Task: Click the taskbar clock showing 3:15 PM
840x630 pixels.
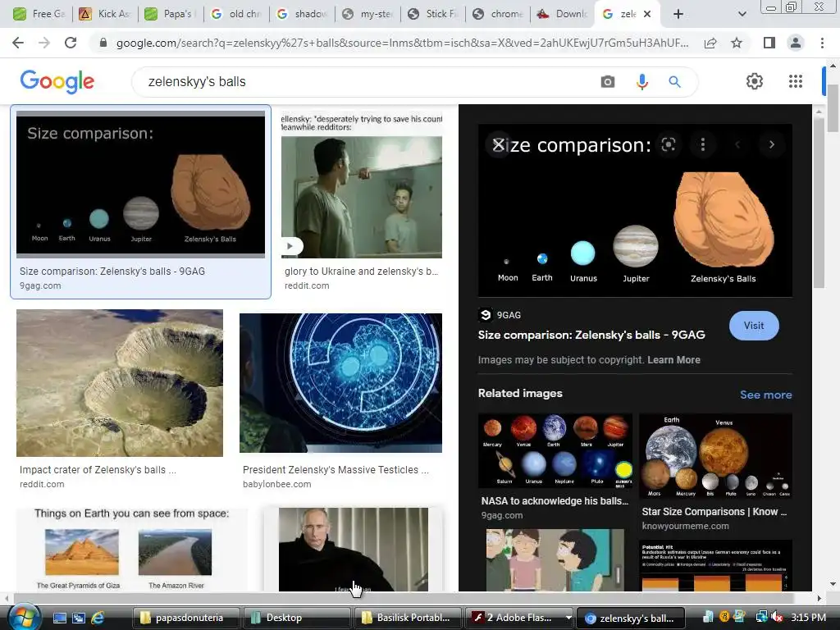Action: click(808, 618)
